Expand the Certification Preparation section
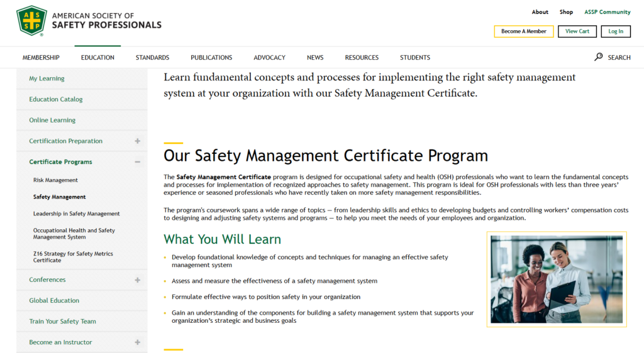The height and width of the screenshot is (353, 644). pyautogui.click(x=138, y=141)
